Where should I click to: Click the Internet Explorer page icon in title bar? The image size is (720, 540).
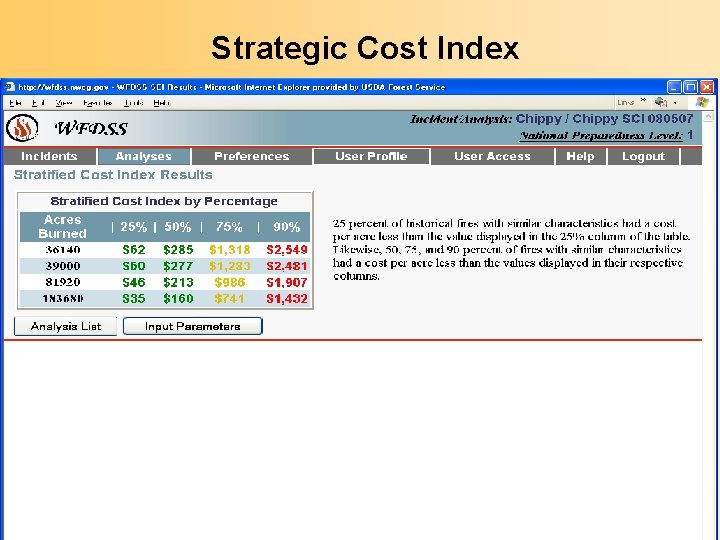click(10, 87)
